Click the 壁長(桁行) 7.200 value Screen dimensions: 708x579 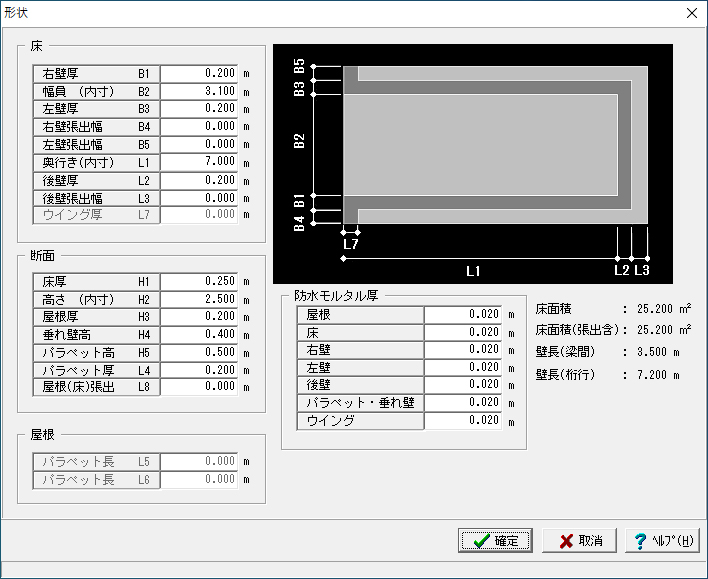pos(658,374)
